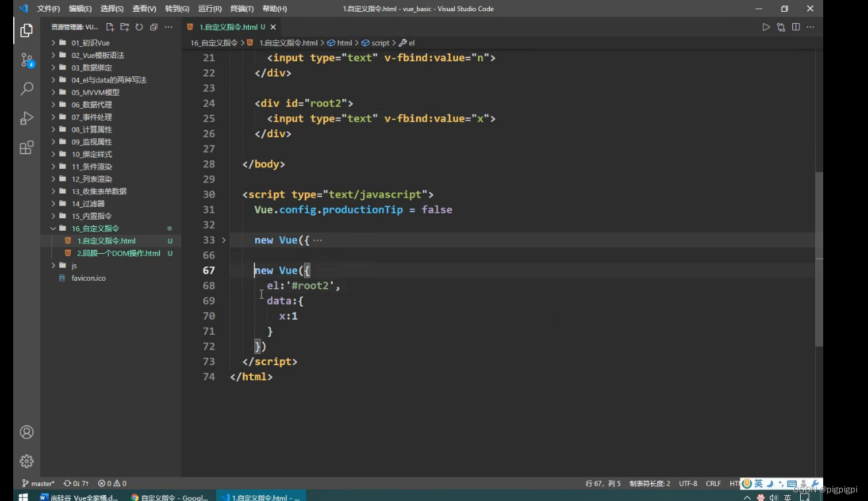
Task: Open the Explorer view in activity bar
Action: click(x=26, y=30)
